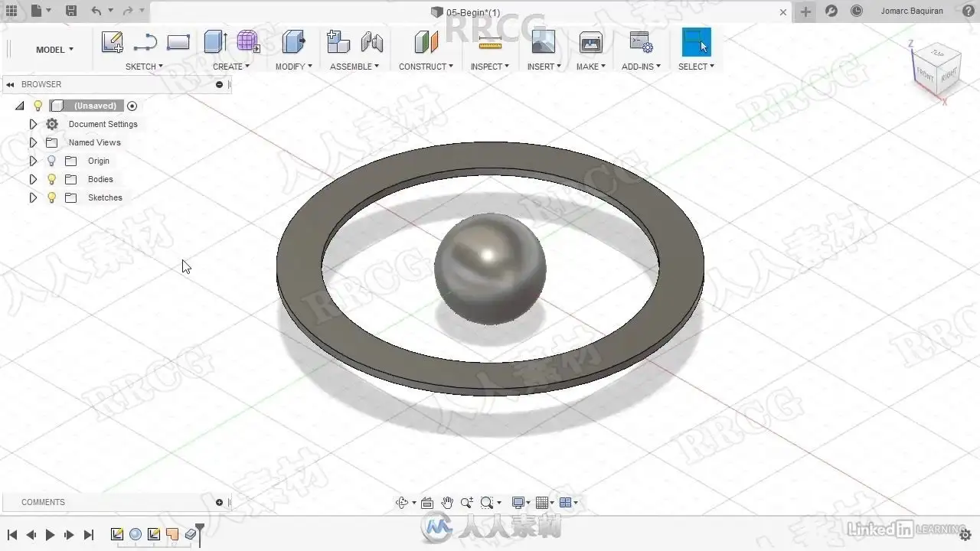Select the Look At tool
This screenshot has width=980, height=551.
click(427, 503)
